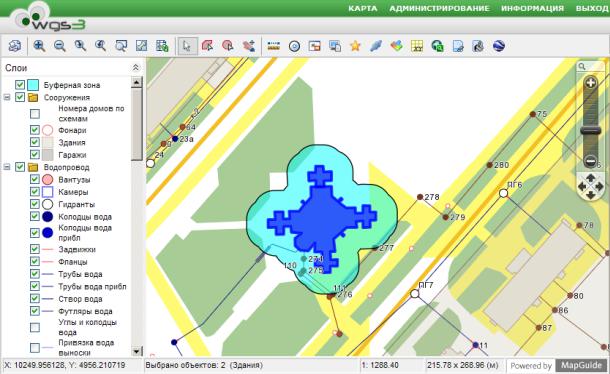Open the АДМИНИСТРИРОВАНИЕ menu
The height and width of the screenshot is (374, 610).
click(x=439, y=9)
